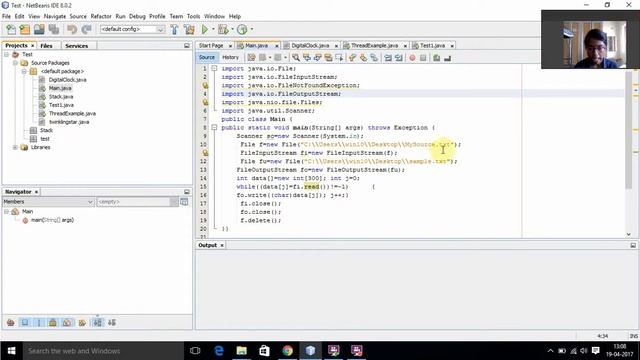
Task: Click the Open Project toolbar icon
Action: coord(39,29)
